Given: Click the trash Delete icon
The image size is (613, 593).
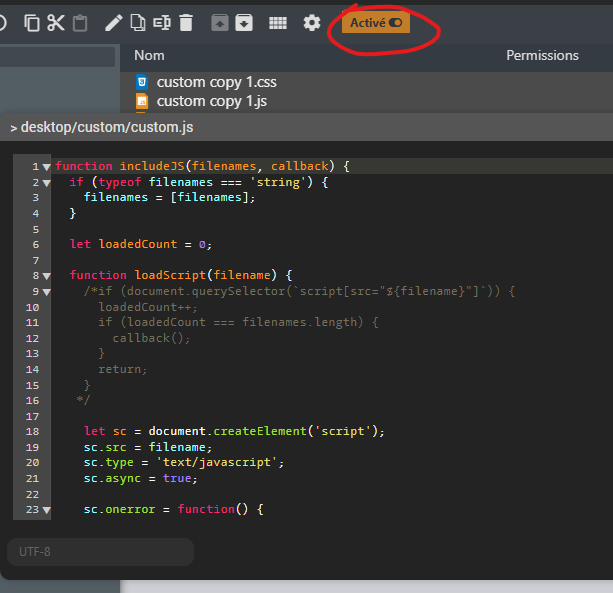Looking at the screenshot, I should click(x=186, y=23).
